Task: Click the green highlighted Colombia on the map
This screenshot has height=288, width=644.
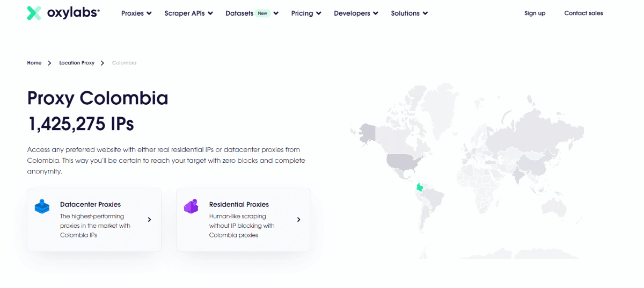Action: click(419, 188)
